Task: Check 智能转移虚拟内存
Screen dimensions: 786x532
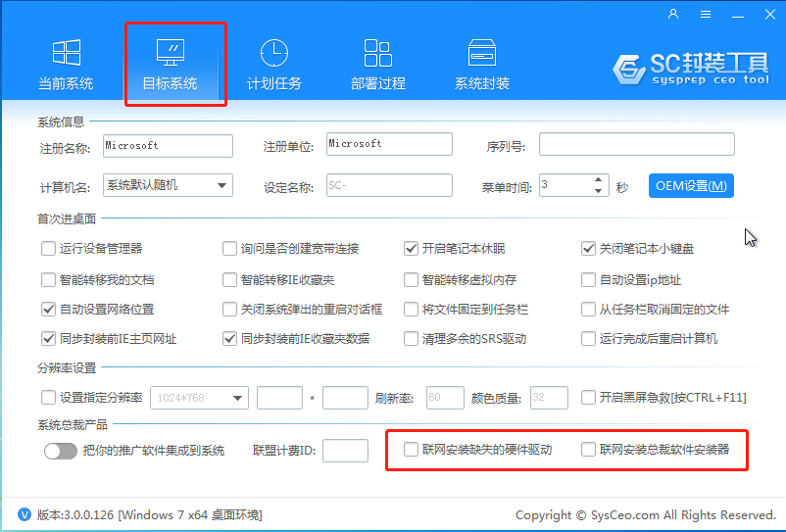Action: tap(411, 279)
